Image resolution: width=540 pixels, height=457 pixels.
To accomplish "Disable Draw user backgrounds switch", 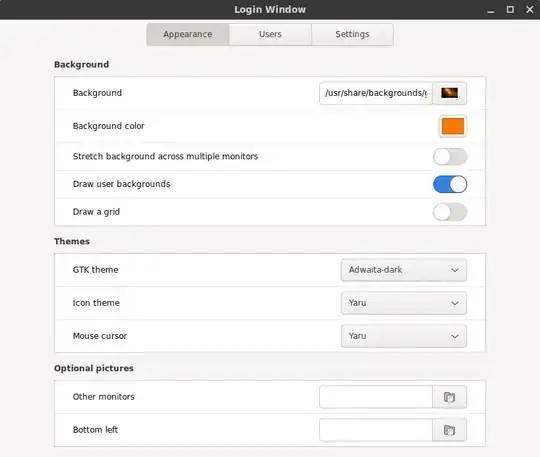I will point(450,184).
